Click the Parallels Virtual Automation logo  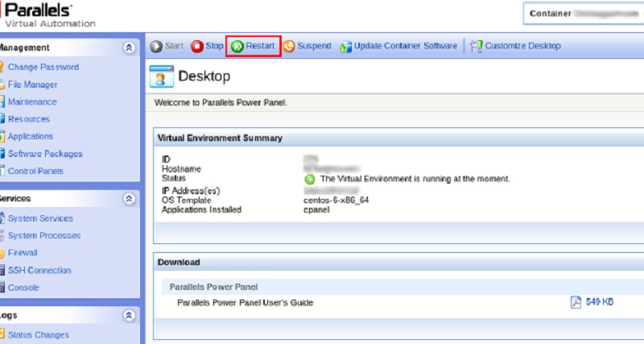(48, 15)
